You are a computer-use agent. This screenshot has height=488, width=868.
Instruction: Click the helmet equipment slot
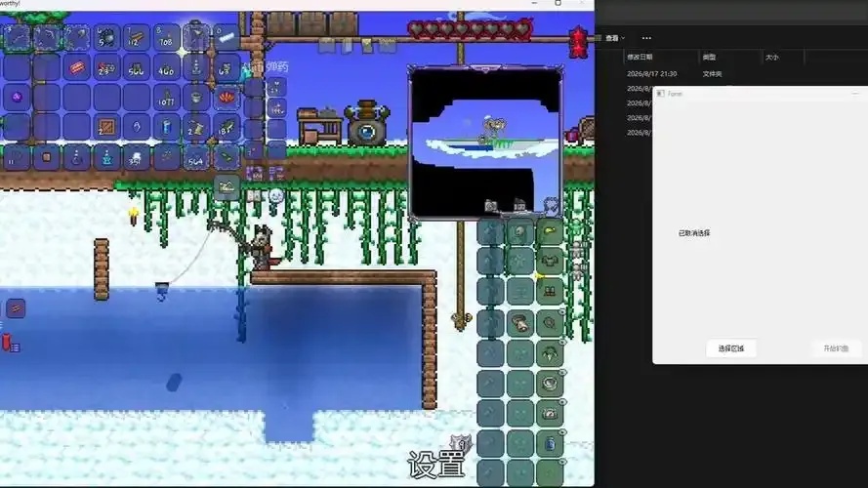coord(550,232)
